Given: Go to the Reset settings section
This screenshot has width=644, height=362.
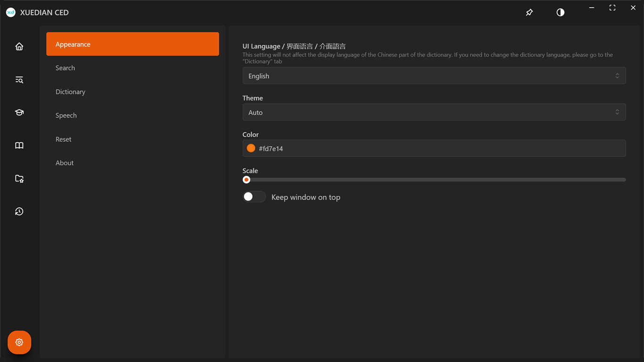Looking at the screenshot, I should [x=64, y=139].
